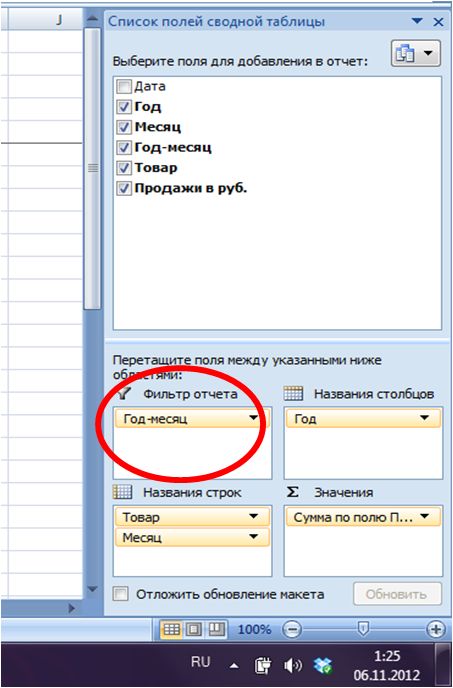
Task: Switch to Page Break Preview view
Action: [216, 630]
